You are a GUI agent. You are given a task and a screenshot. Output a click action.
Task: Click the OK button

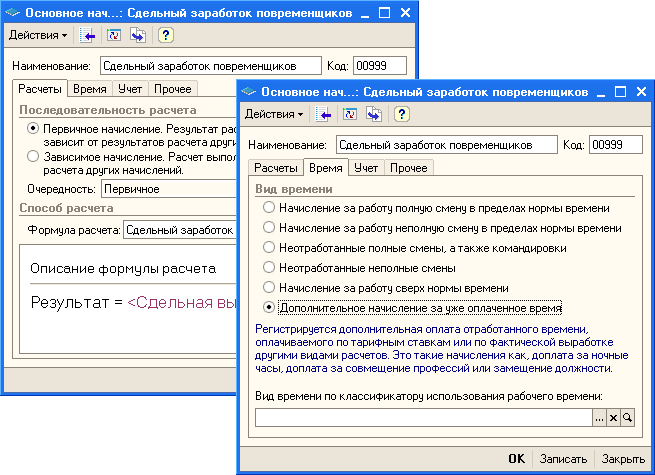click(x=517, y=459)
